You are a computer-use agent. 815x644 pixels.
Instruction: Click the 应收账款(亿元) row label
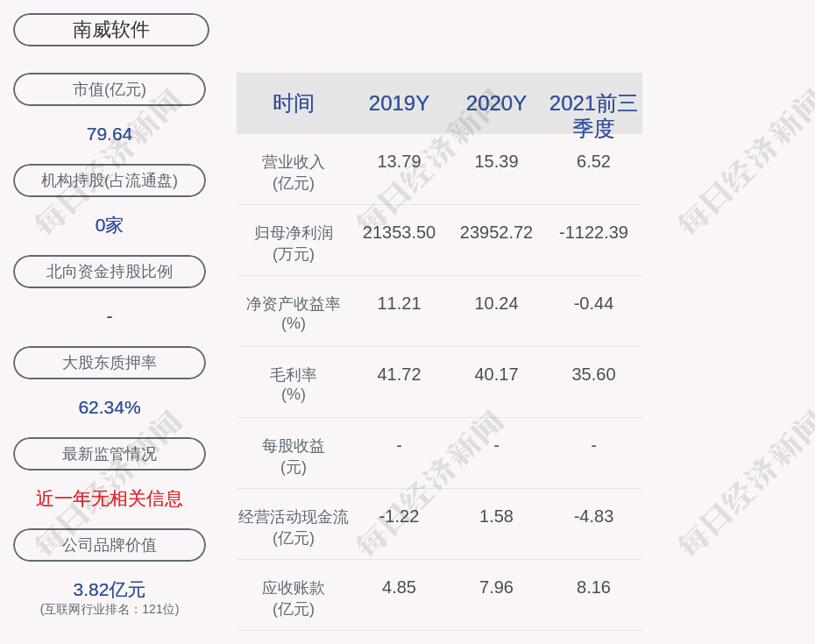[294, 598]
